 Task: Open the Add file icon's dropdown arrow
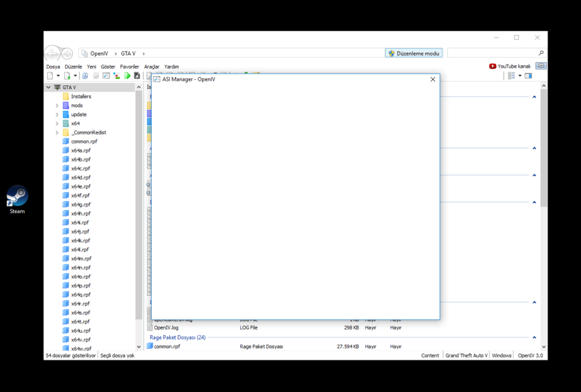pos(76,76)
